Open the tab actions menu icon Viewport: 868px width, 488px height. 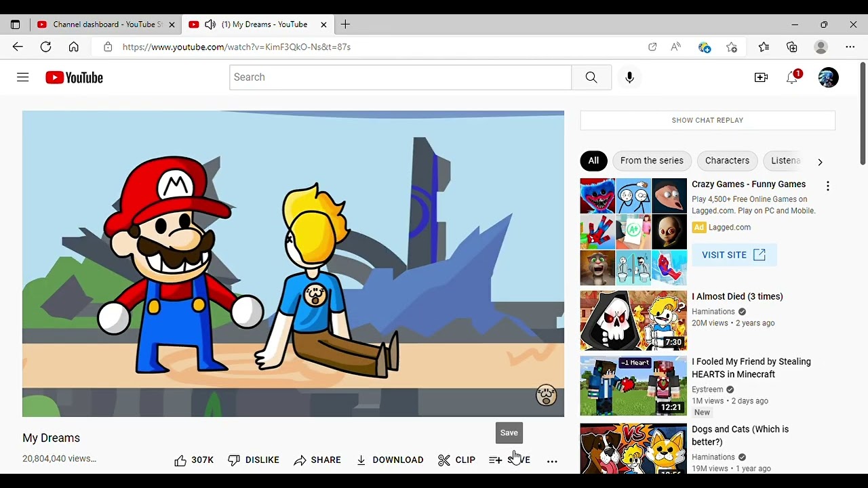coord(16,24)
